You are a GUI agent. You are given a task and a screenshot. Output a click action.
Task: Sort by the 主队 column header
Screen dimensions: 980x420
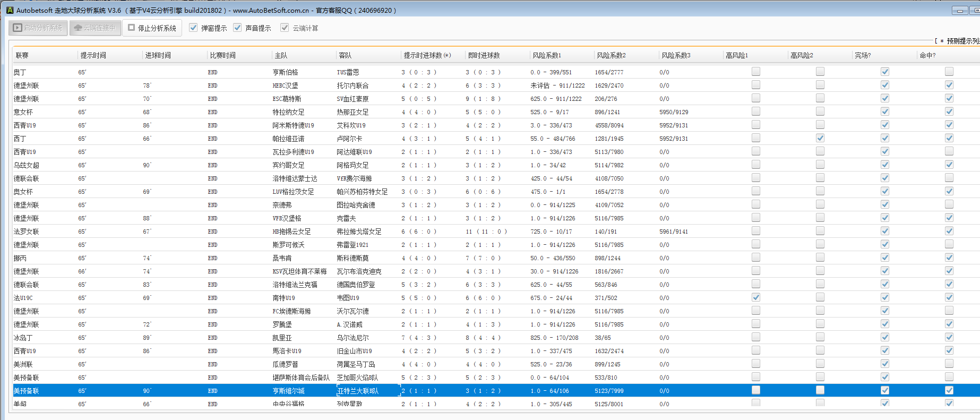[281, 55]
